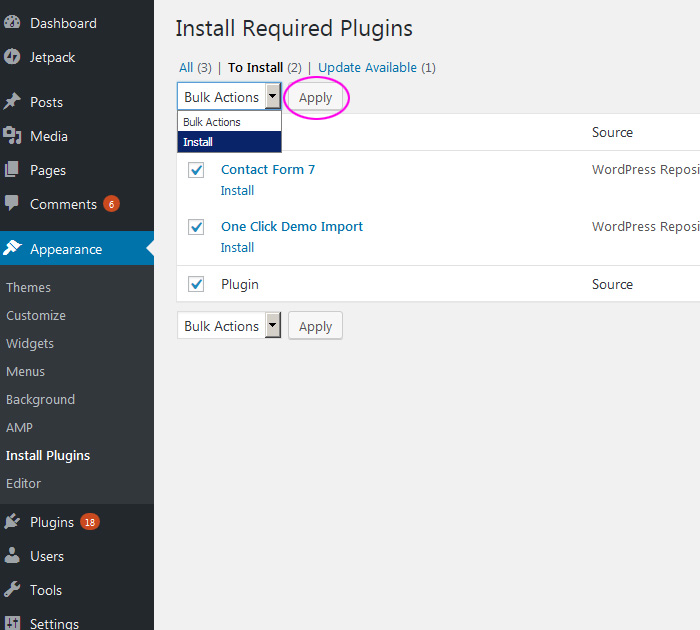Open Contact Form 7 plugin link
The width and height of the screenshot is (700, 630).
pyautogui.click(x=268, y=170)
